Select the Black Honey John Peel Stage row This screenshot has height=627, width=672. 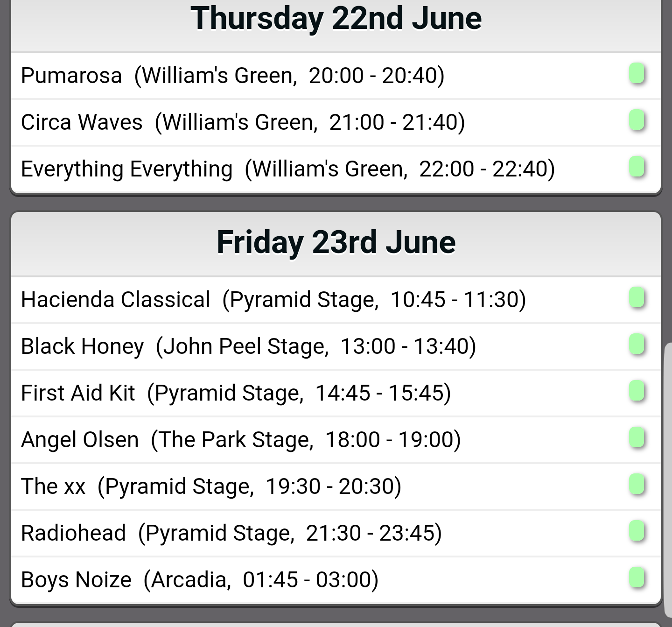coord(336,346)
